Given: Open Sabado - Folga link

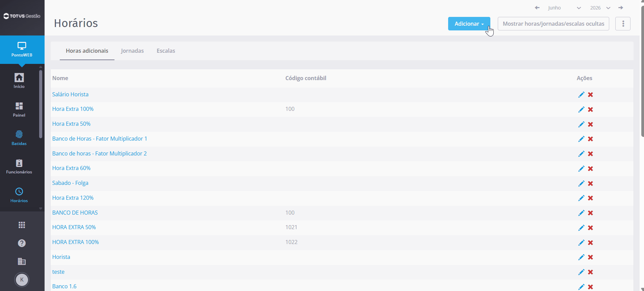Looking at the screenshot, I should click(70, 183).
